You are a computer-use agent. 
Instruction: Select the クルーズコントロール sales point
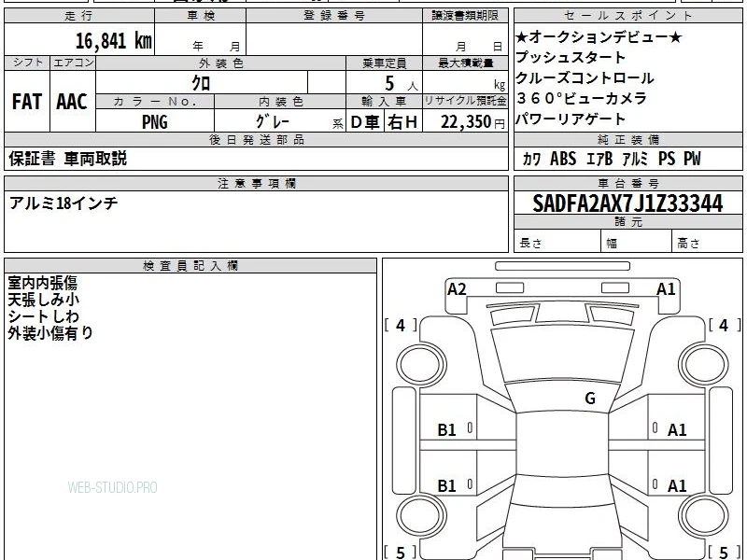tap(585, 77)
